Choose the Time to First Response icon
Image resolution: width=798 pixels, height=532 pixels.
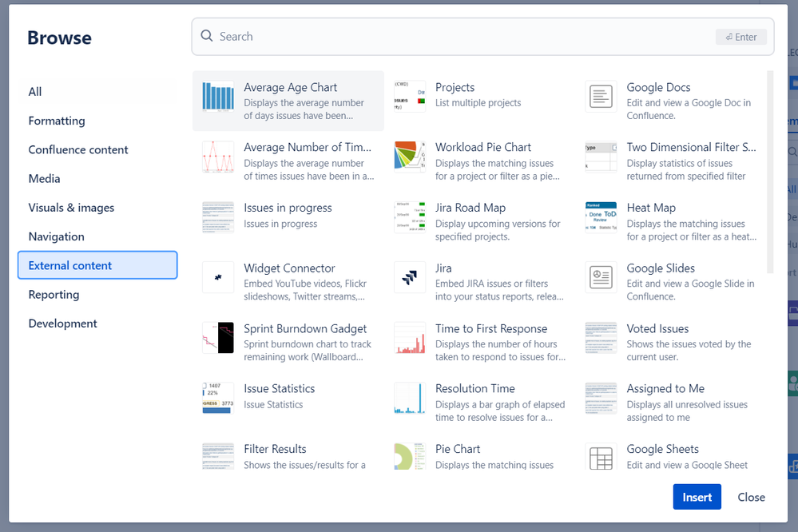tap(410, 338)
